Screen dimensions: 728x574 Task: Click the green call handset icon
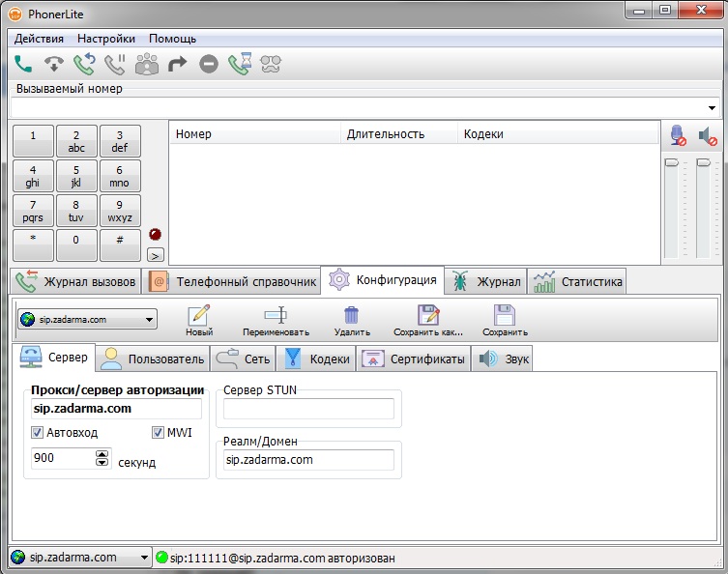[23, 64]
